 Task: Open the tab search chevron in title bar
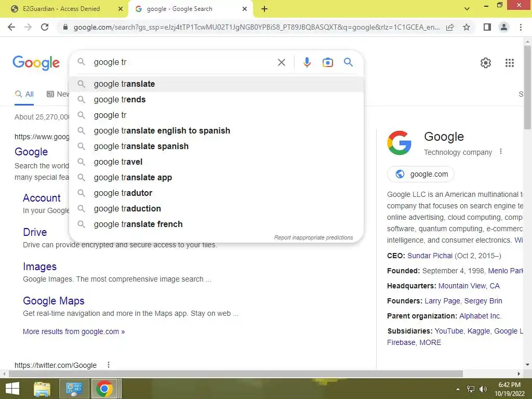467,9
